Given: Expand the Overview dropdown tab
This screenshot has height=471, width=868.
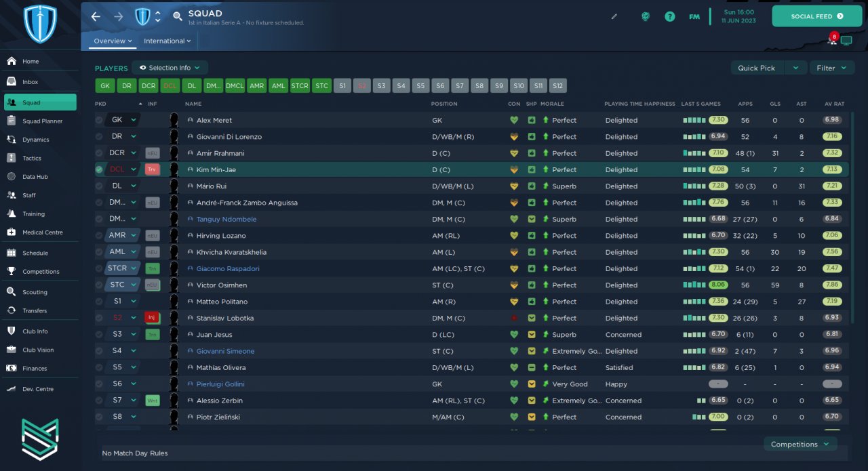Looking at the screenshot, I should [x=113, y=41].
